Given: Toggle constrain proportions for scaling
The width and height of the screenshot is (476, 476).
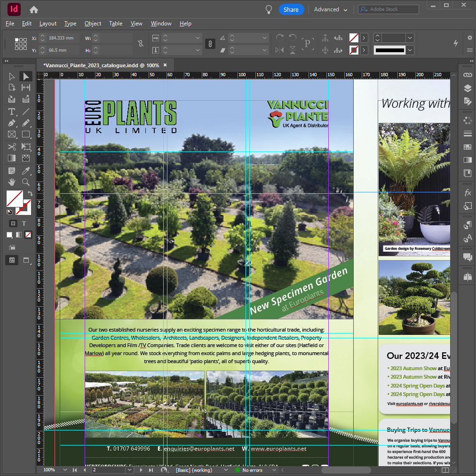Looking at the screenshot, I should pos(210,44).
